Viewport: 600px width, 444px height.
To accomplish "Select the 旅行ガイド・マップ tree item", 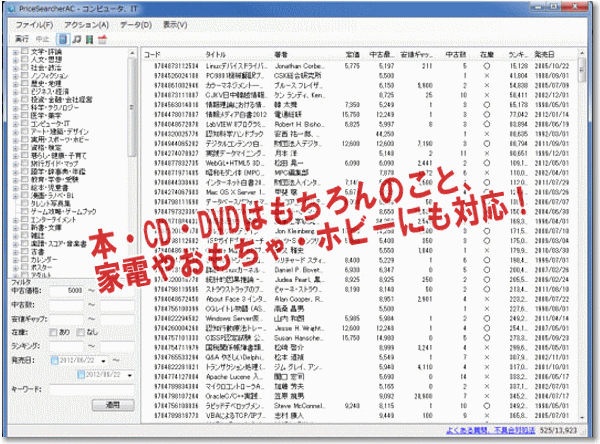I will [x=54, y=164].
